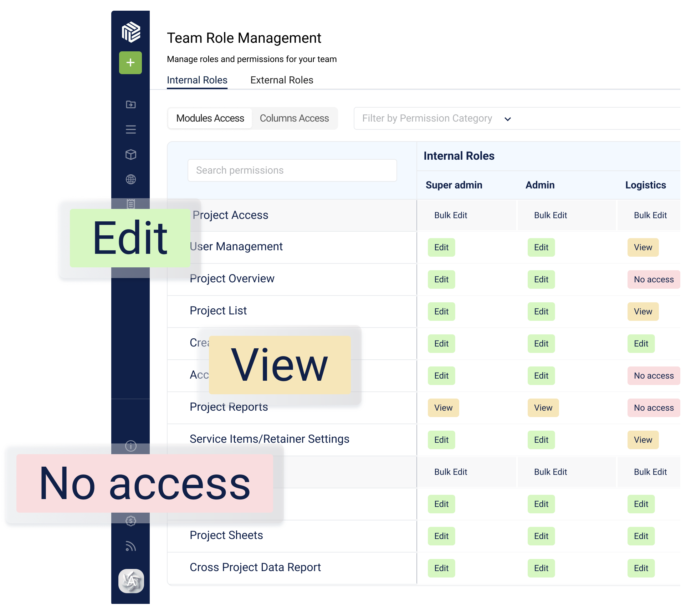Screen dimensions: 691x616
Task: Switch to External Roles tab
Action: 282,80
